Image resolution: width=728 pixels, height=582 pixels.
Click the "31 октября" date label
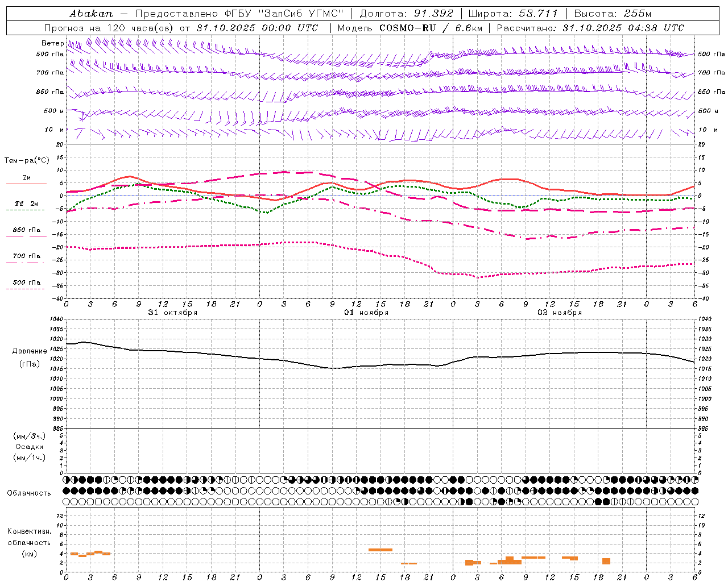click(x=172, y=312)
